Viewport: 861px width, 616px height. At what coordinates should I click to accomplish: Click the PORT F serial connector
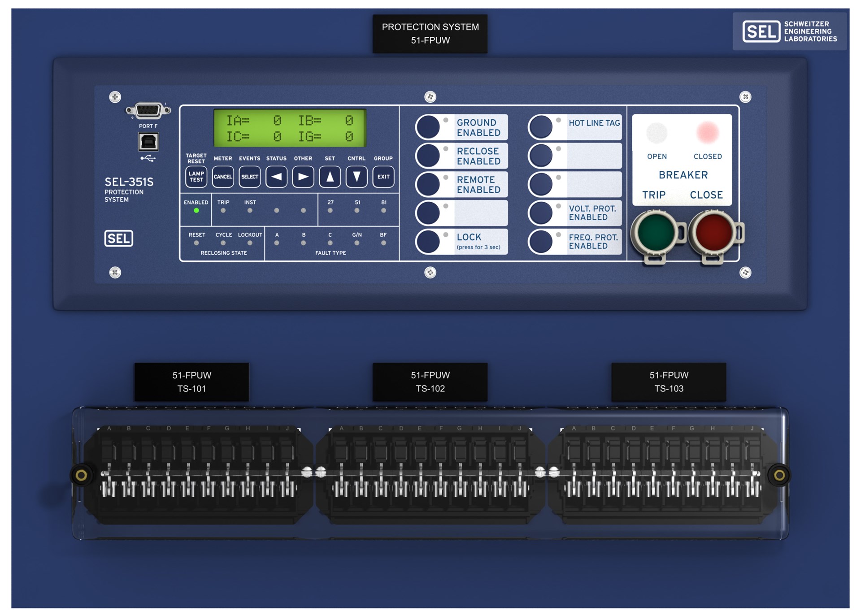click(148, 110)
